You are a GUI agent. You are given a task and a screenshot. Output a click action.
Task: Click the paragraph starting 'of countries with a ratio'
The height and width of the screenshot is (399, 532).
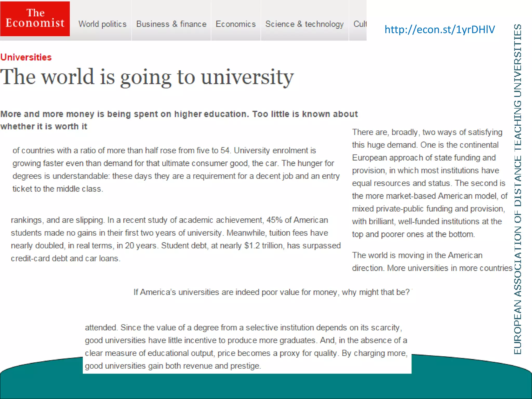point(176,169)
